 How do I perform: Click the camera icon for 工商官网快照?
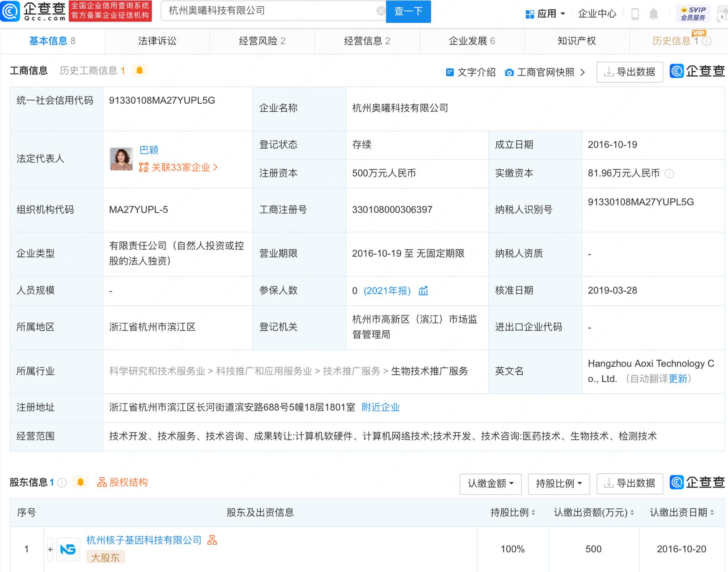tap(509, 72)
